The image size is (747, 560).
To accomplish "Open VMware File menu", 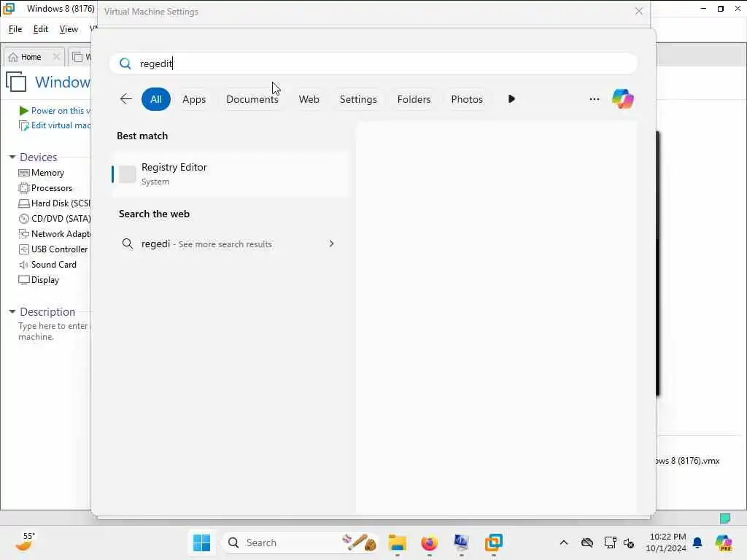I will [x=15, y=29].
